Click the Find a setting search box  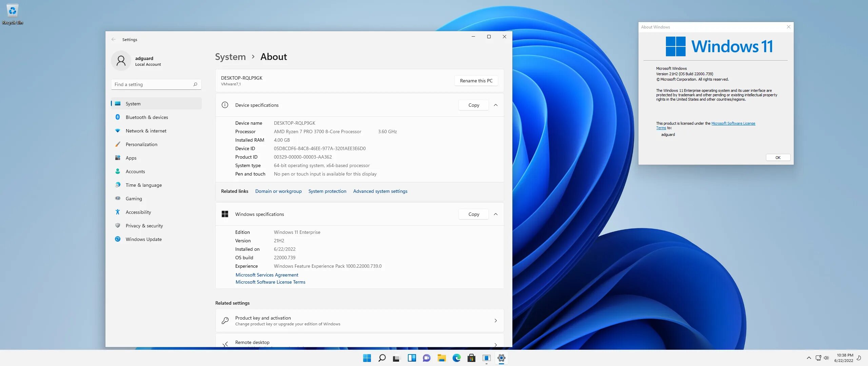coord(153,84)
